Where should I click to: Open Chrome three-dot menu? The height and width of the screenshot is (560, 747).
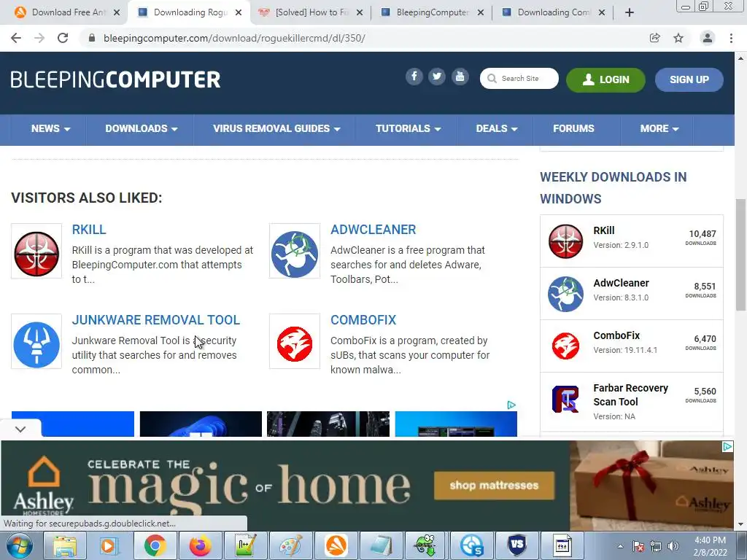point(731,38)
